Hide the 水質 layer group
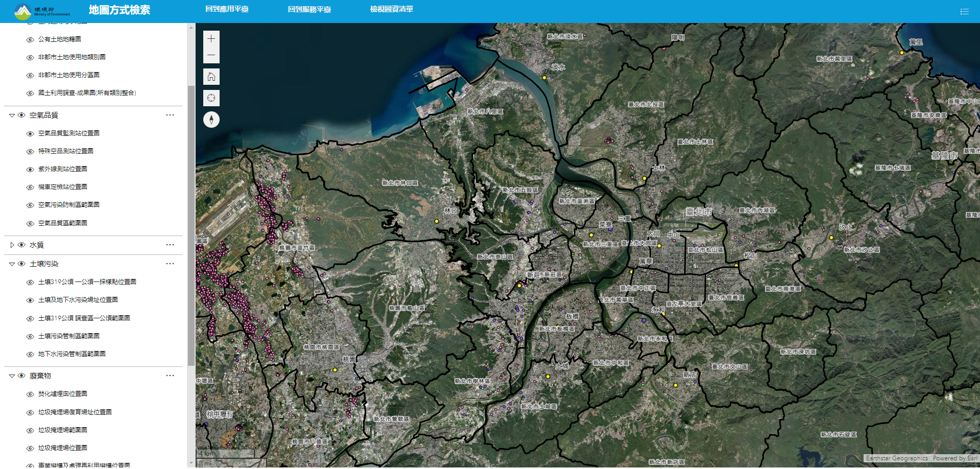Image resolution: width=980 pixels, height=469 pixels. pos(21,245)
